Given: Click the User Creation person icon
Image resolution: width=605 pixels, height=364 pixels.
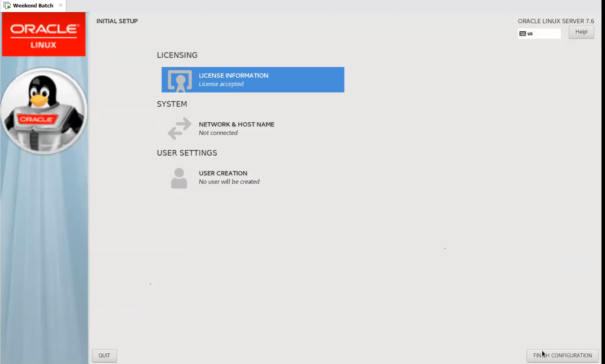Looking at the screenshot, I should [179, 178].
